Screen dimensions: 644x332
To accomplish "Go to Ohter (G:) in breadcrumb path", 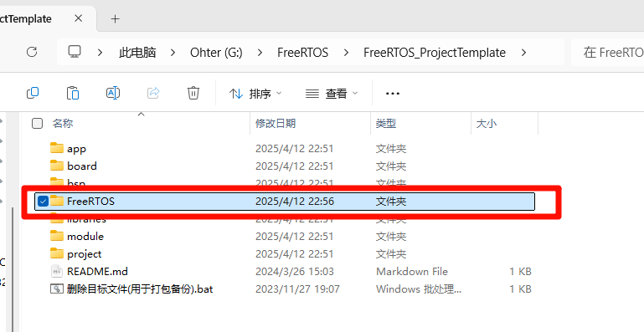I will [216, 53].
